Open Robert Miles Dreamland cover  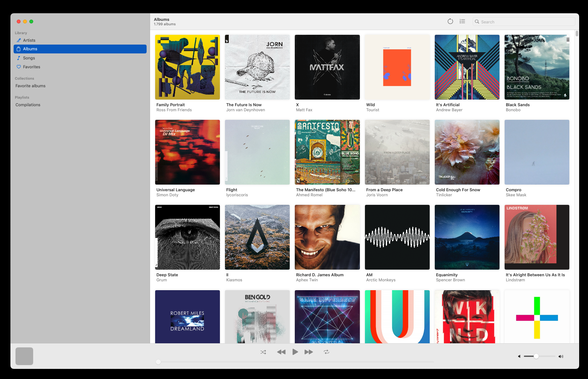(x=187, y=317)
